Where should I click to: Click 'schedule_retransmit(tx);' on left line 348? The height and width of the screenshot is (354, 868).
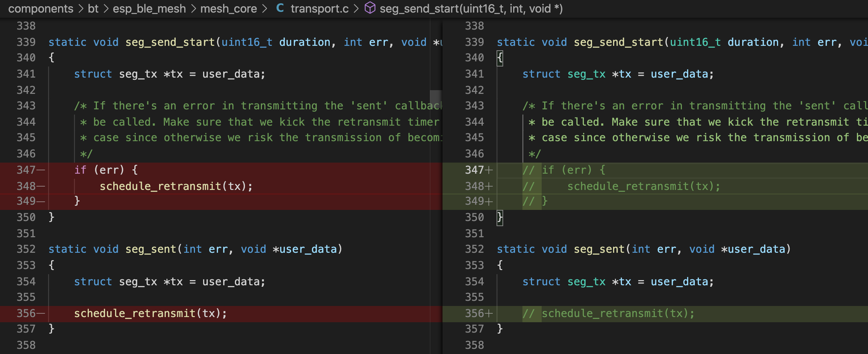click(x=176, y=186)
